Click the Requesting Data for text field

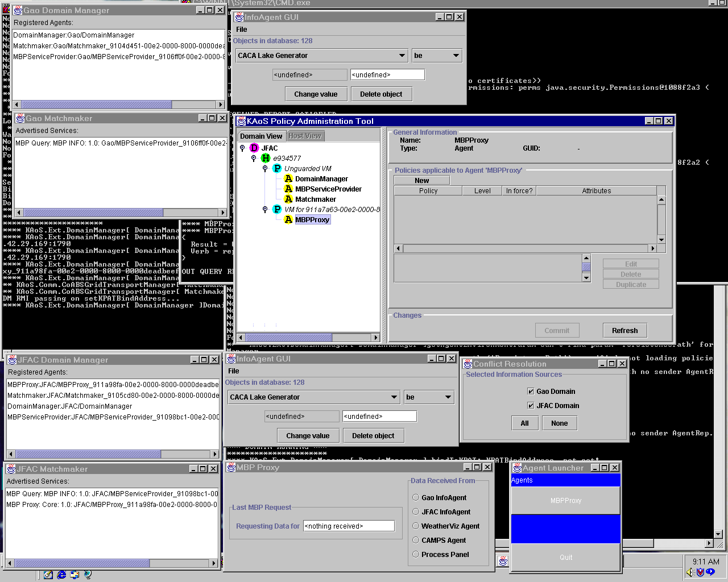click(349, 526)
